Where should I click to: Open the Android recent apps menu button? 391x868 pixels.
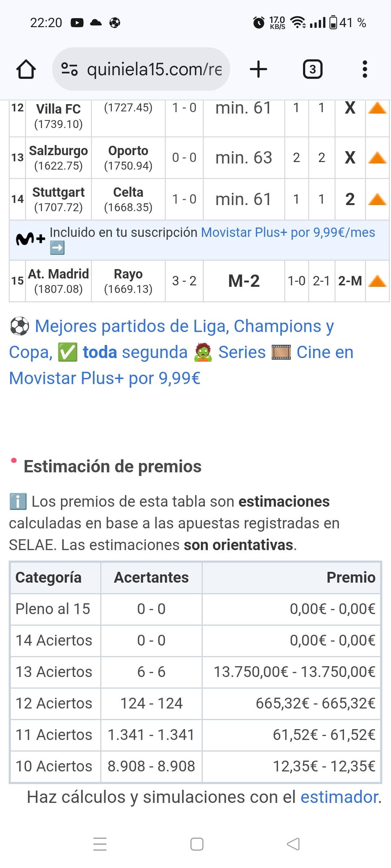pyautogui.click(x=100, y=844)
